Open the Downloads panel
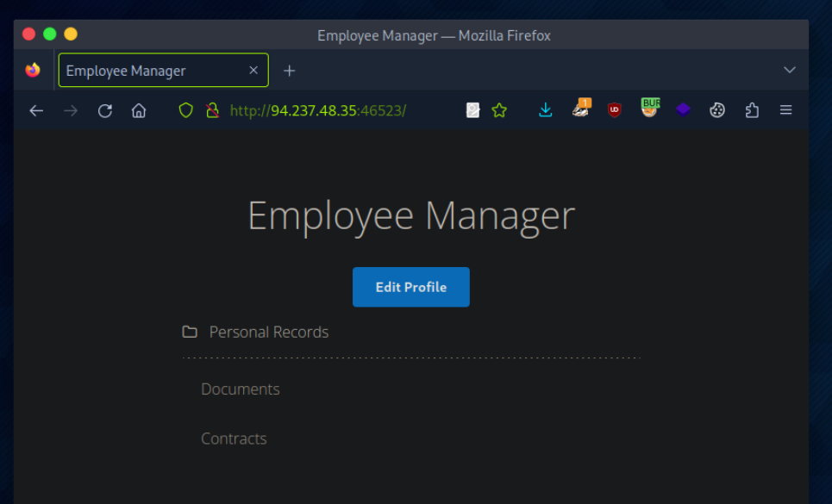The width and height of the screenshot is (832, 504). [x=545, y=110]
